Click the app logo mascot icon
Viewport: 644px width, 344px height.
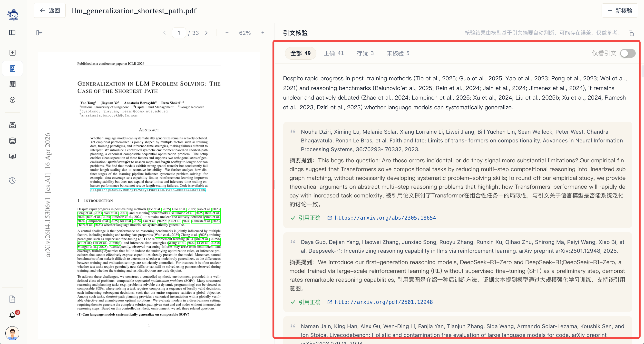pos(12,15)
